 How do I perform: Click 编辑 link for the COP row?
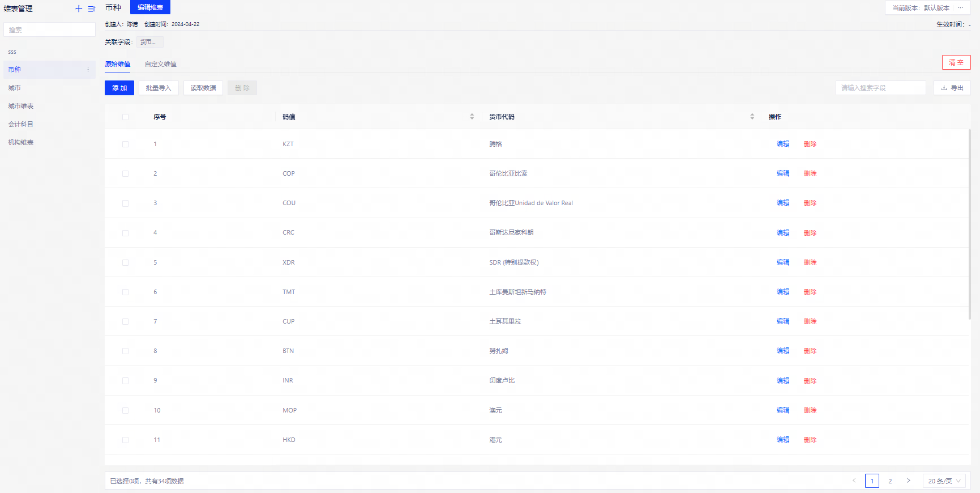click(x=782, y=173)
